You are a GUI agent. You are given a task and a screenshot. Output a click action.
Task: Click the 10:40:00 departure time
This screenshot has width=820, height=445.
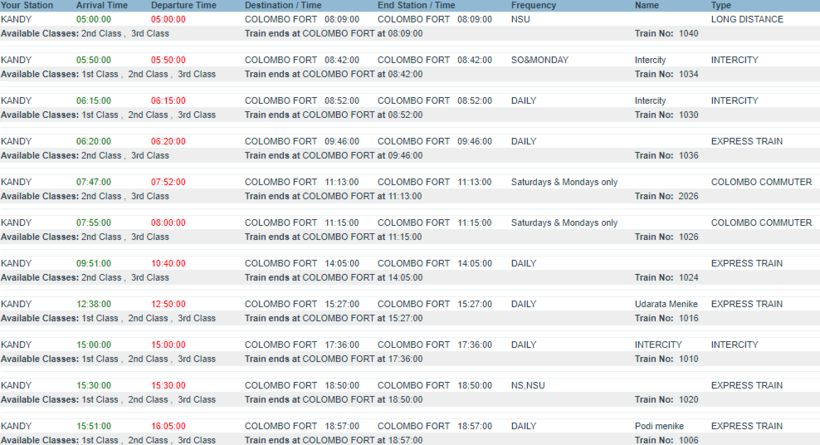(x=168, y=264)
